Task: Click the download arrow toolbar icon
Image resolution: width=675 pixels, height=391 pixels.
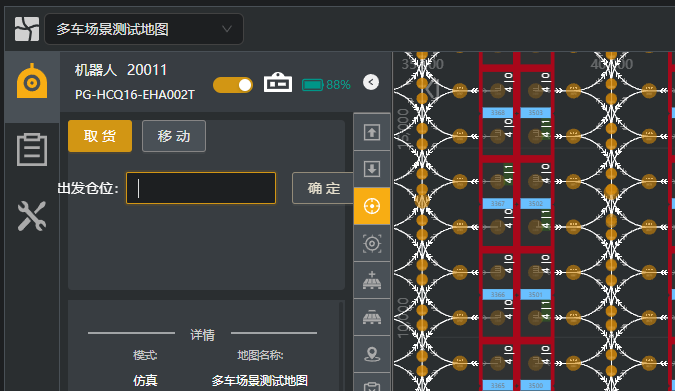Action: pyautogui.click(x=372, y=169)
